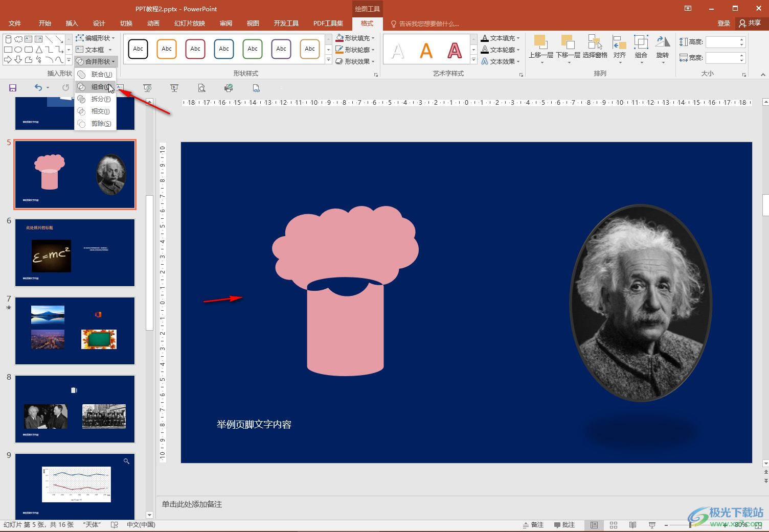Switch to the 插入 Insert tab
The image size is (769, 532).
click(72, 24)
